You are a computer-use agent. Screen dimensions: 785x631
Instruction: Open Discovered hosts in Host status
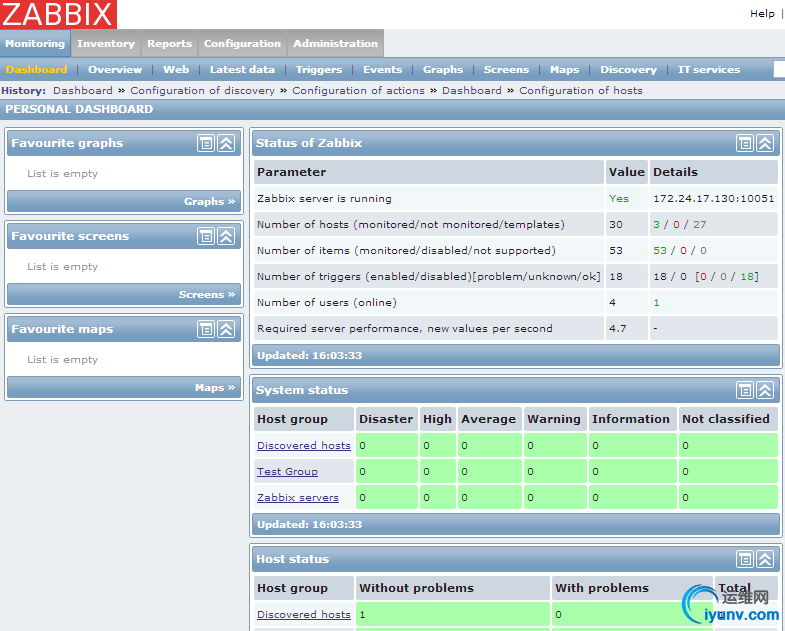pos(304,614)
